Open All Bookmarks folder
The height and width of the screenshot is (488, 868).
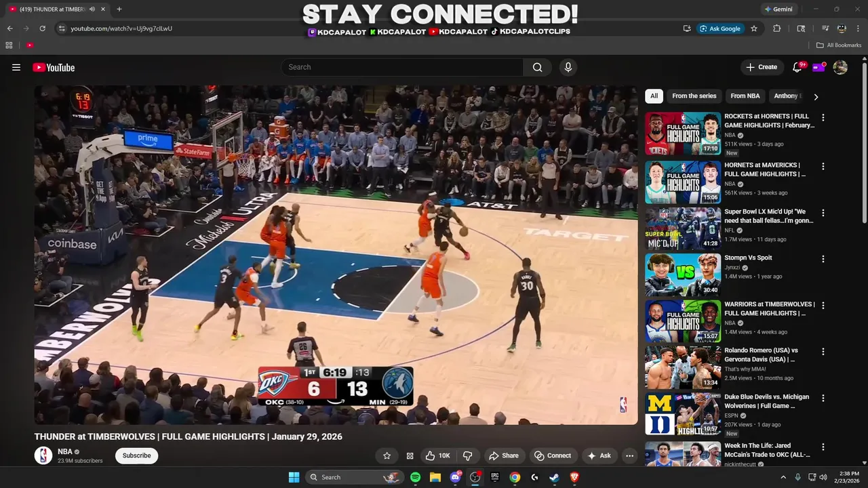point(838,45)
